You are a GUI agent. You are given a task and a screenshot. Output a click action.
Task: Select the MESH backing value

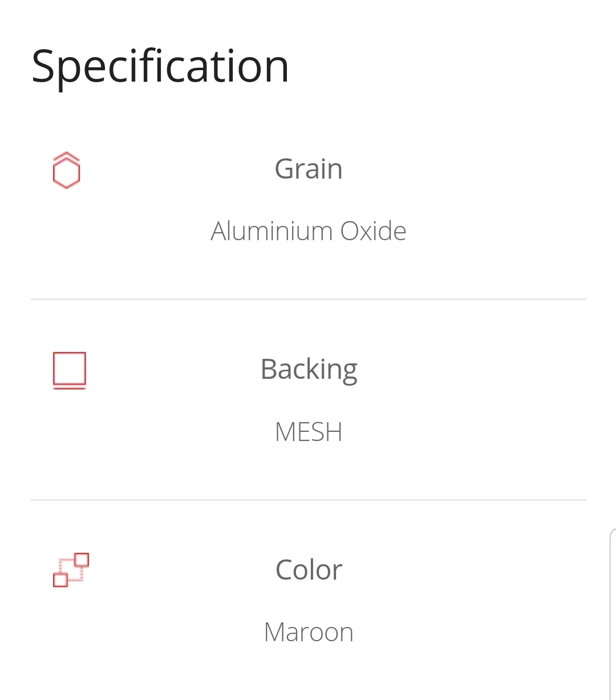(x=309, y=432)
